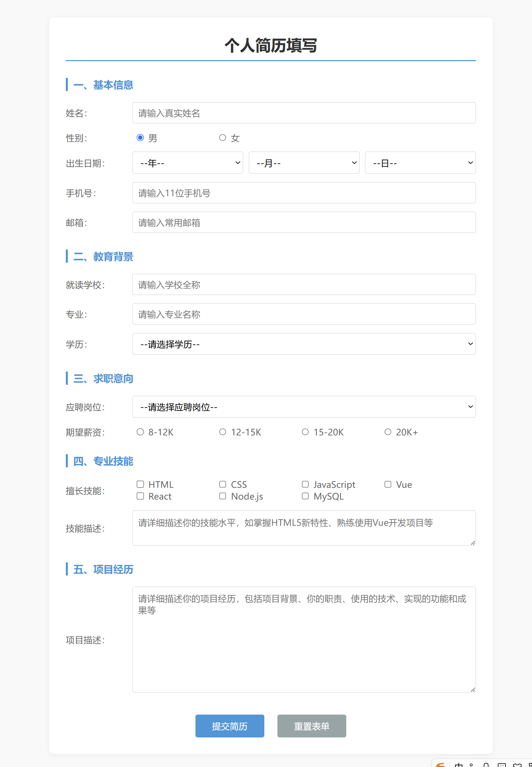Image resolution: width=532 pixels, height=767 pixels.
Task: Click the 个人简历填写 page title
Action: [271, 45]
